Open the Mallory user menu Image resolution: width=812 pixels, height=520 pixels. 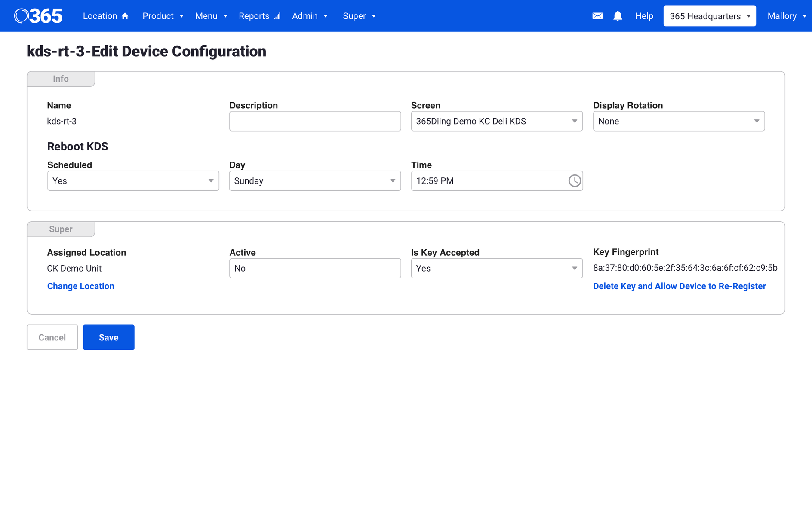tap(787, 16)
